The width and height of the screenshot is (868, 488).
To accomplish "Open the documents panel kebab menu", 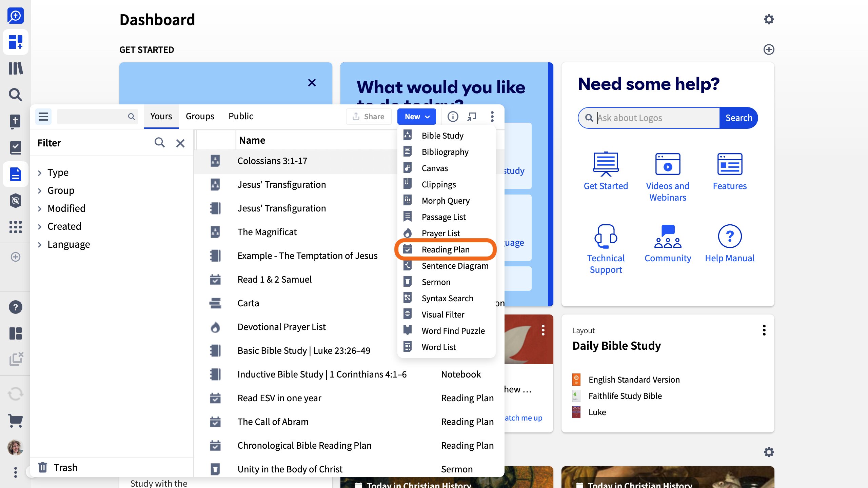I will click(x=492, y=117).
